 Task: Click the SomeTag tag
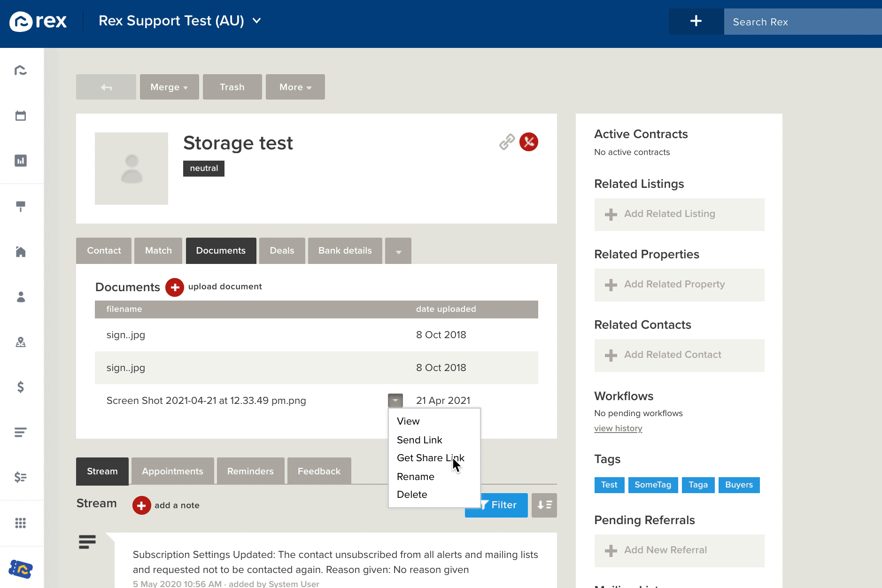pyautogui.click(x=653, y=485)
